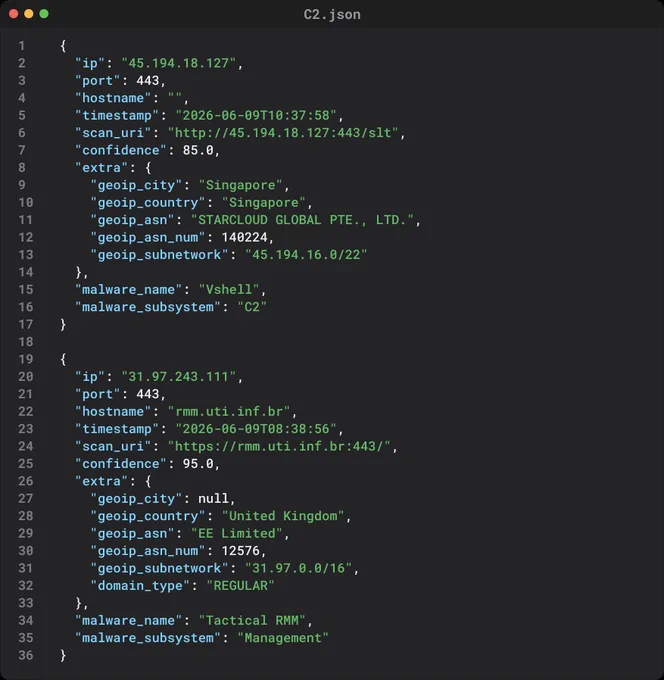Click the yellow minimize window button
The width and height of the screenshot is (664, 680).
click(x=29, y=14)
